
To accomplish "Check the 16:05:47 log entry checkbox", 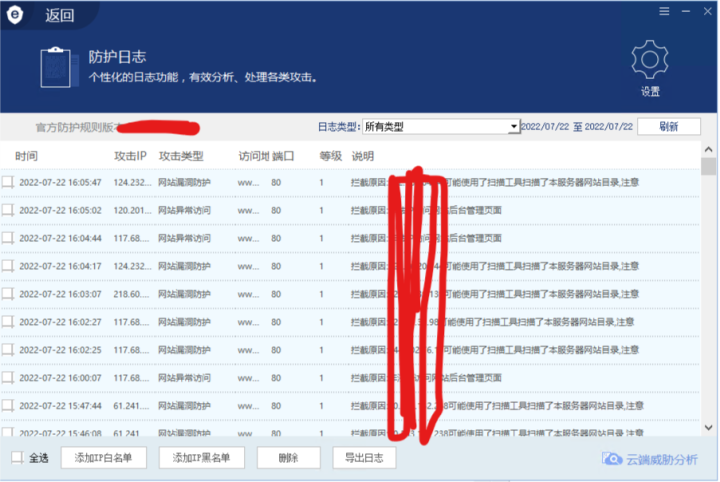I will [8, 183].
